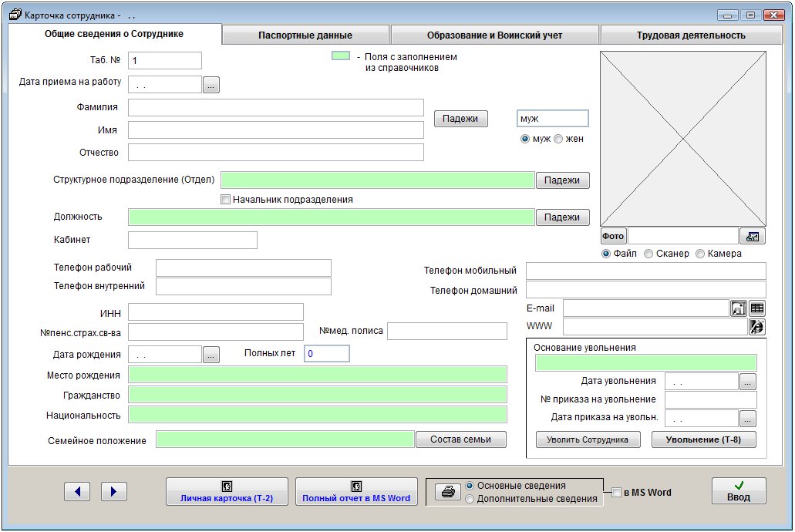The image size is (795, 532).
Task: Select Основные сведения print option
Action: tap(470, 486)
